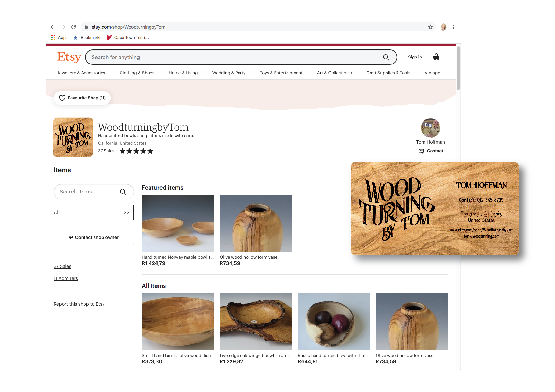
Task: Click the Etsy search magnifier icon
Action: coord(386,58)
